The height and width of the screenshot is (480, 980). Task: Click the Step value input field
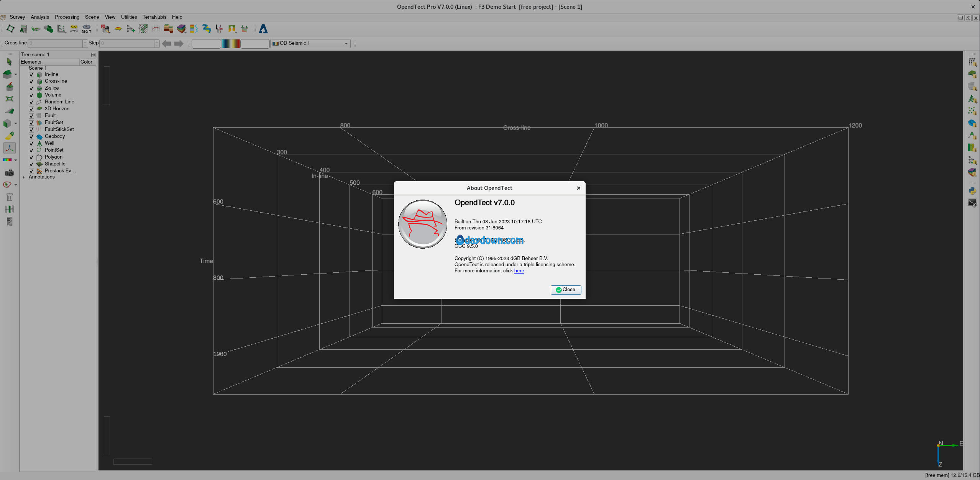pos(127,43)
